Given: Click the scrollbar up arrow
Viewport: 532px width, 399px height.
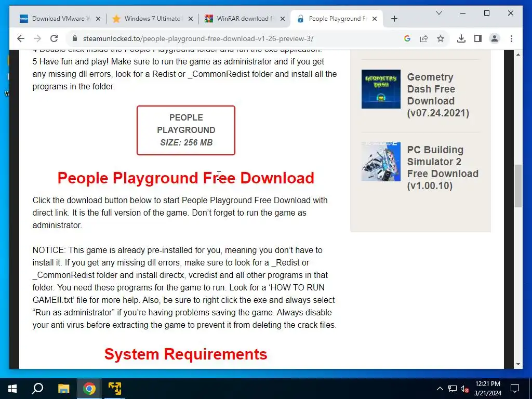Looking at the screenshot, I should pyautogui.click(x=518, y=54).
